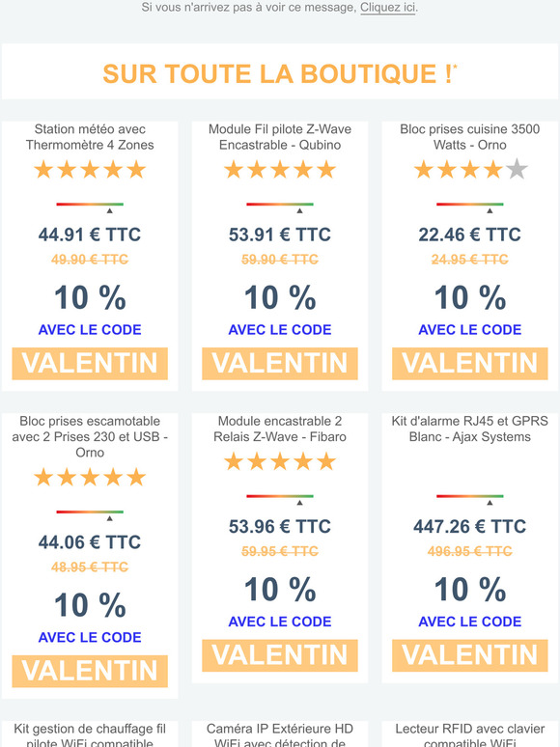
Task: Click star rating of Module encastrable Fibaro
Action: [x=280, y=461]
